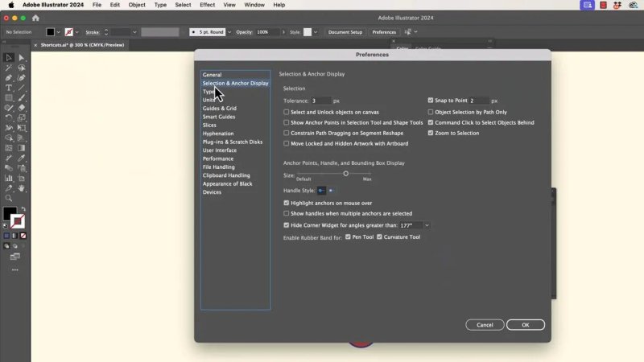The image size is (644, 362).
Task: Click OK in Preferences dialog
Action: click(526, 325)
